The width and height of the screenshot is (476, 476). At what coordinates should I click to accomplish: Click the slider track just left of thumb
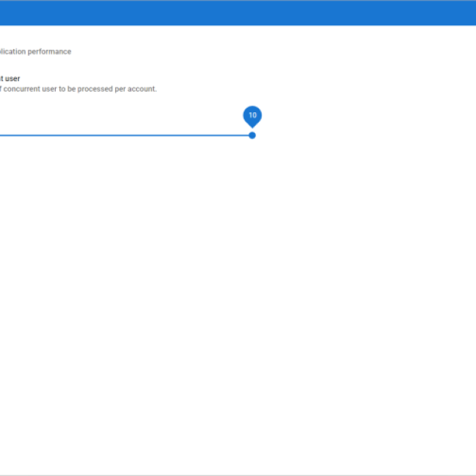coord(238,135)
